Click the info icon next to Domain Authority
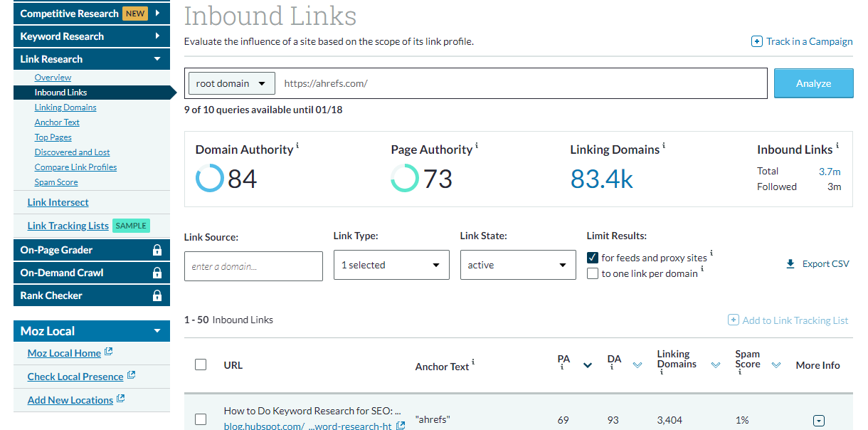This screenshot has height=430, width=868. (x=297, y=146)
